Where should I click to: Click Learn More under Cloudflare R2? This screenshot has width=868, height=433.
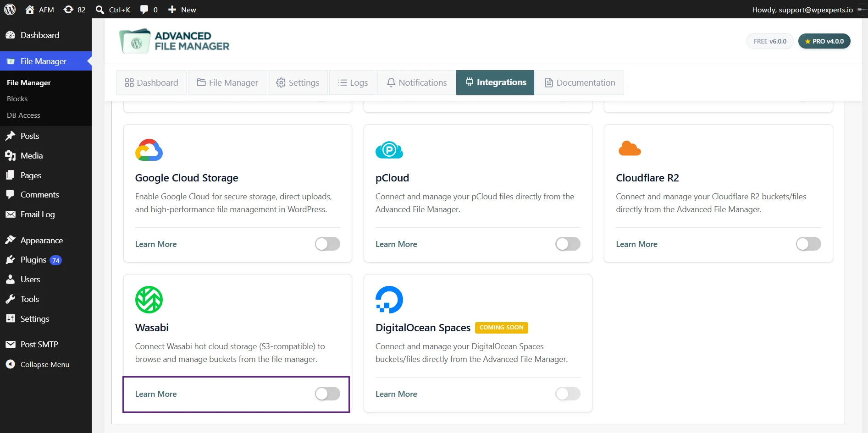pos(636,244)
